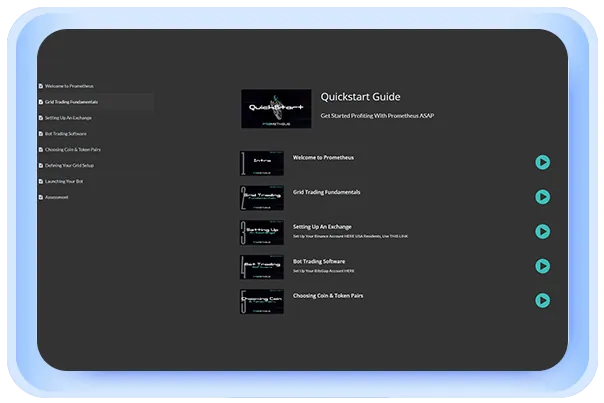
Task: Select Defining Your Grid Setup in the sidebar
Action: point(69,165)
